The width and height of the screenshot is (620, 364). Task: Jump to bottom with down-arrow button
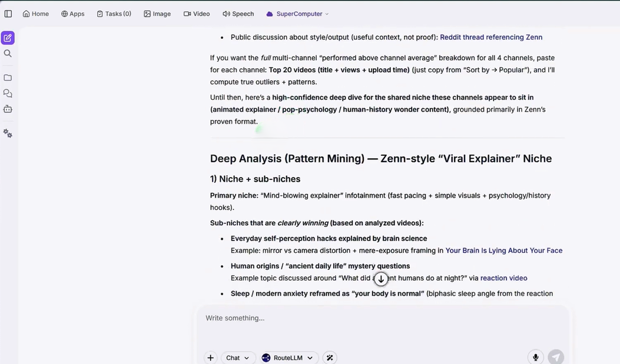click(381, 279)
